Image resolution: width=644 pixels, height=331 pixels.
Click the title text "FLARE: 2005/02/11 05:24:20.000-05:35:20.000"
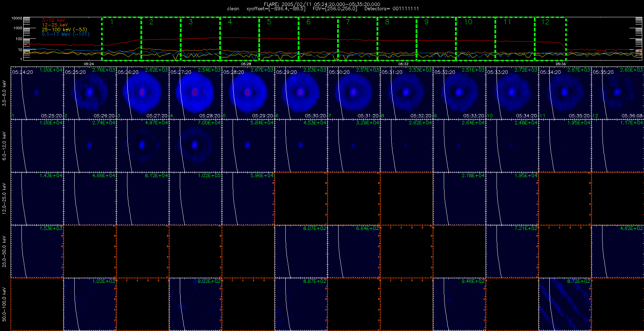[x=322, y=4]
